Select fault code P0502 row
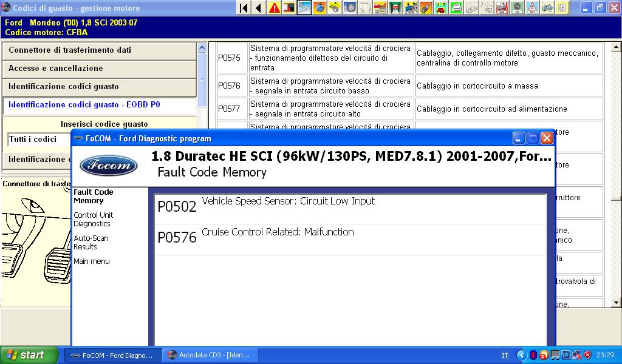Viewport: 622px width, 364px height. pyautogui.click(x=350, y=210)
